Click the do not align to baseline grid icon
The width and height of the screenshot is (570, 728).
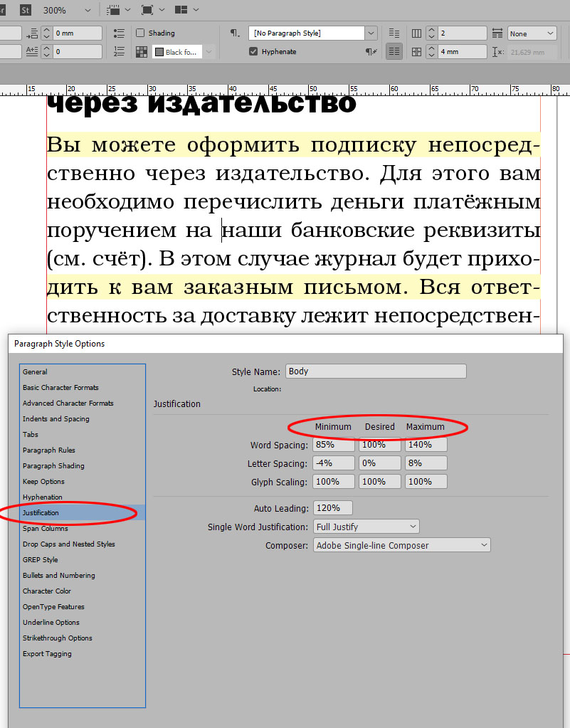(394, 33)
